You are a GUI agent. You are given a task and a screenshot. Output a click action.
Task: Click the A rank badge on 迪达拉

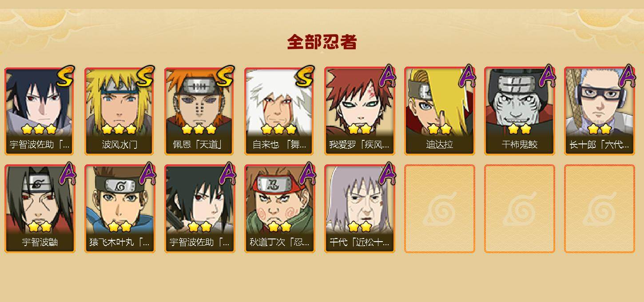click(x=467, y=76)
